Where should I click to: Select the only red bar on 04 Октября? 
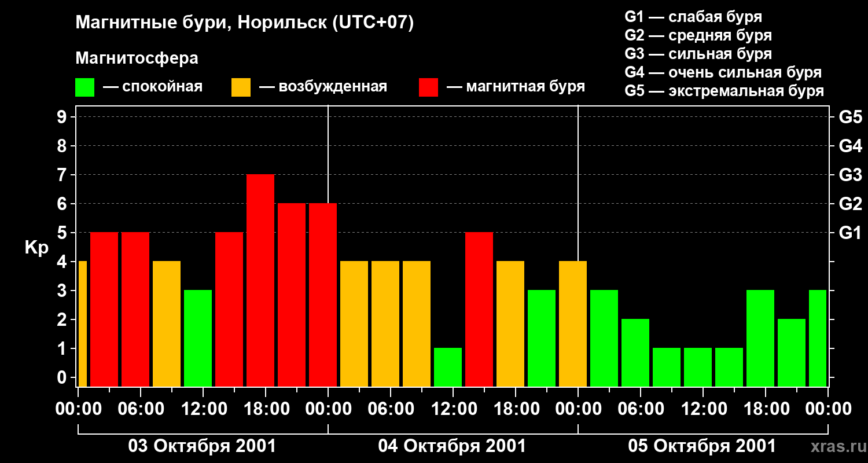(479, 309)
